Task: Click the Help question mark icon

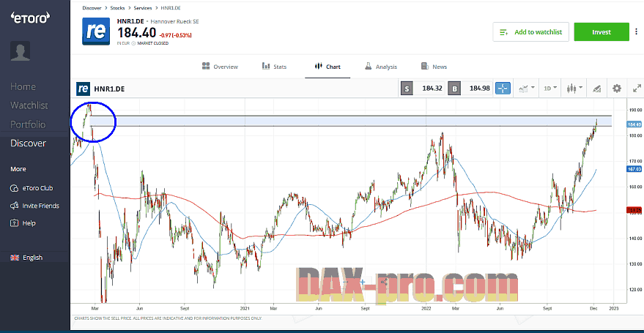Action: (15, 223)
